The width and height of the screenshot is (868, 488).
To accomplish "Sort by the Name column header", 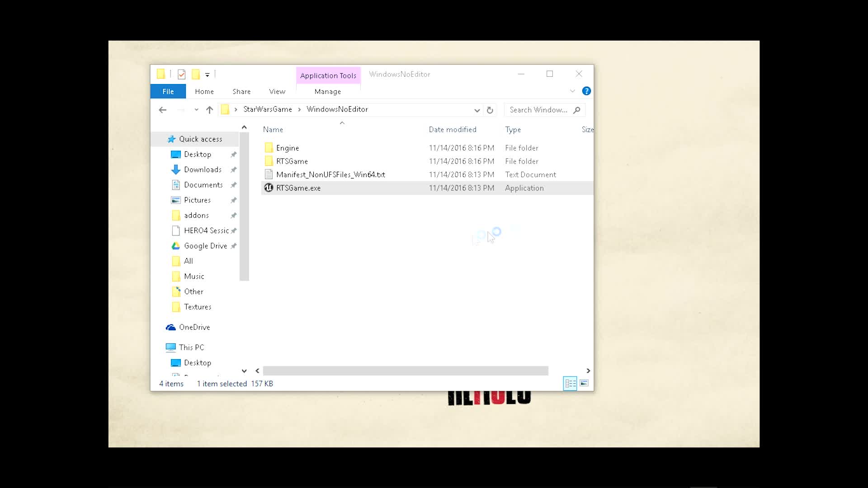I will tap(273, 130).
